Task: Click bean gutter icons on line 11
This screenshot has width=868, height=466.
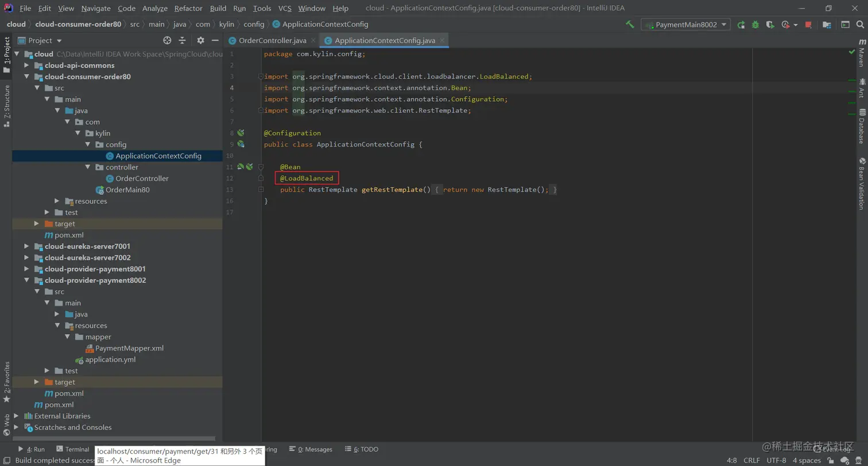Action: pyautogui.click(x=245, y=167)
